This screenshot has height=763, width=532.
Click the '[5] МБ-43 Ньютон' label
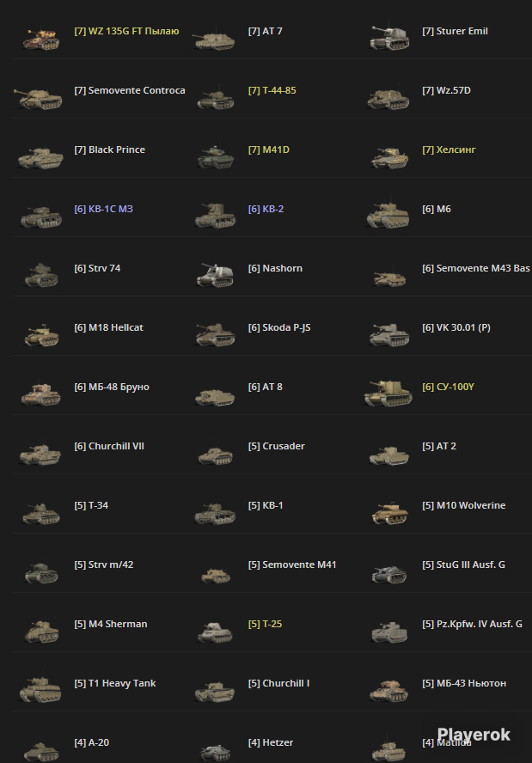click(464, 684)
